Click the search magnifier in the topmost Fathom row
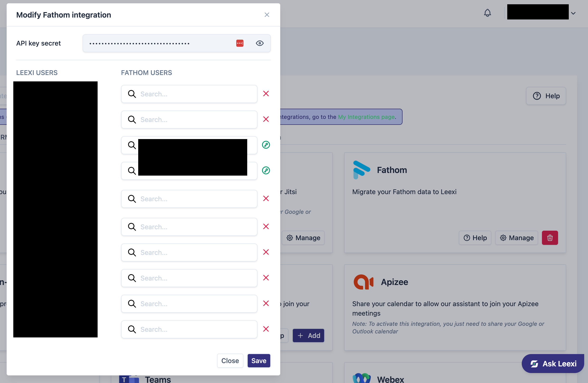The height and width of the screenshot is (383, 588). point(132,94)
